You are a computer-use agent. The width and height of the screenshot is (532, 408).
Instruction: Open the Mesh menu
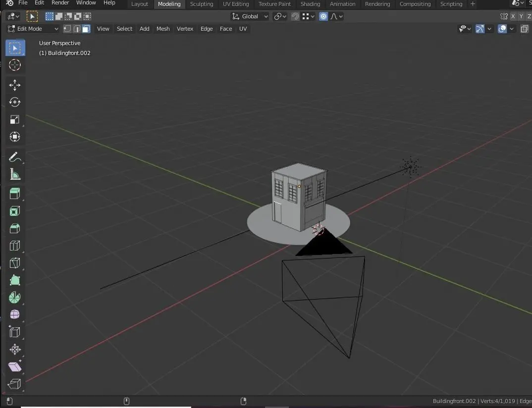coord(163,29)
